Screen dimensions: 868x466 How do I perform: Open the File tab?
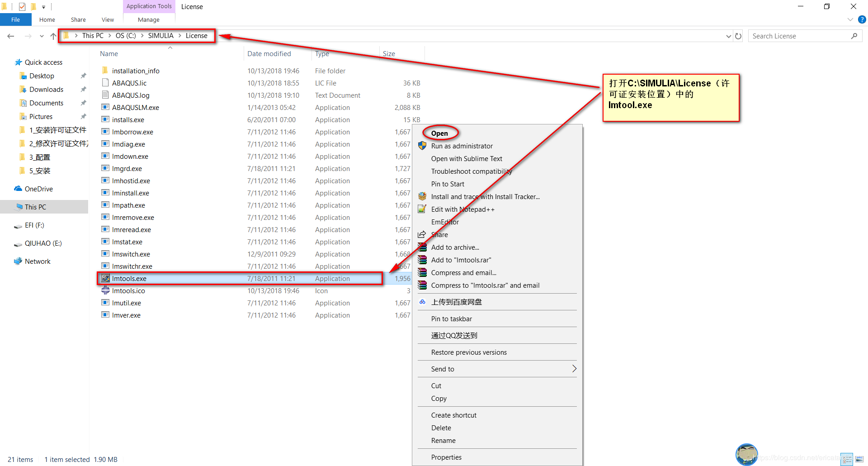pos(15,19)
